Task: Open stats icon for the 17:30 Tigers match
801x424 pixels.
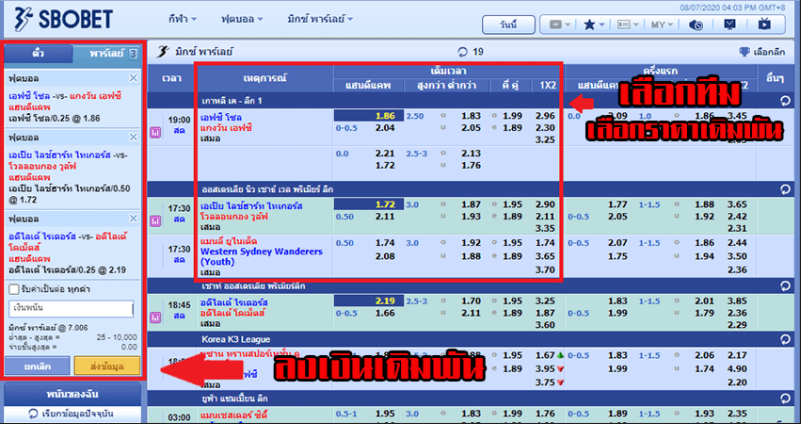Action: [155, 221]
